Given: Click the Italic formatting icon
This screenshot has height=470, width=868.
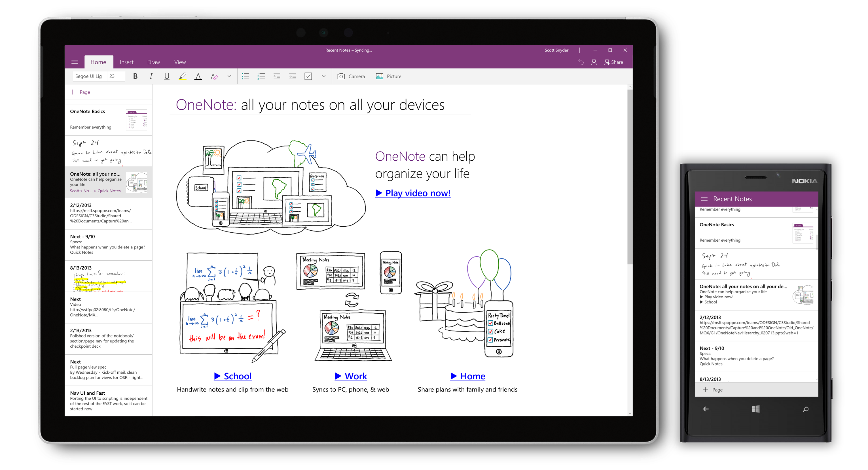Looking at the screenshot, I should [x=149, y=76].
